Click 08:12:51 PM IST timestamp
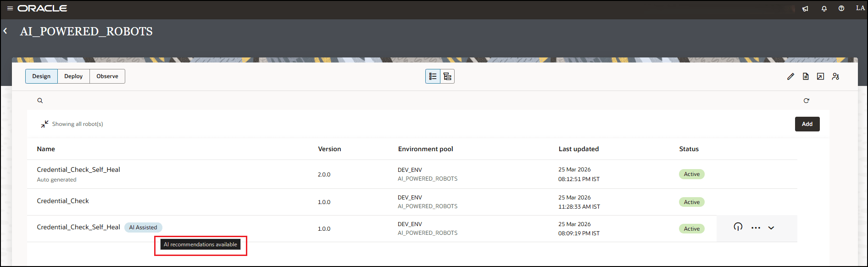The width and height of the screenshot is (868, 267). click(579, 179)
